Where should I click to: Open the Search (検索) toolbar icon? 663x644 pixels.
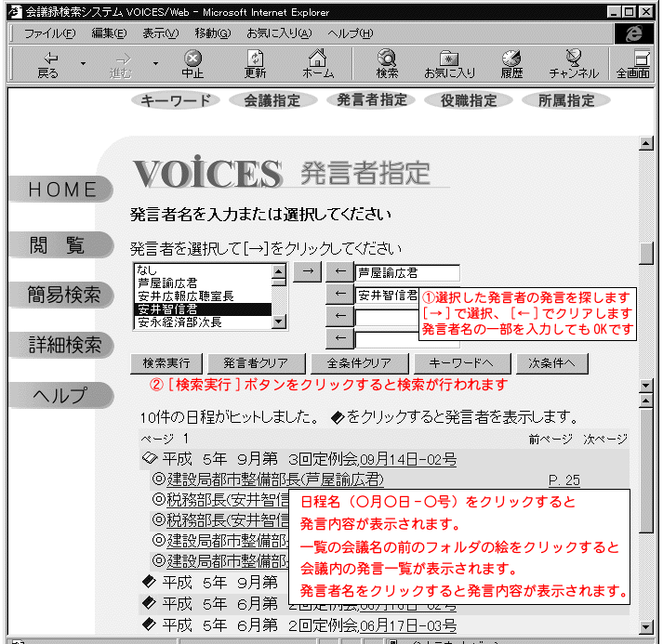point(387,63)
